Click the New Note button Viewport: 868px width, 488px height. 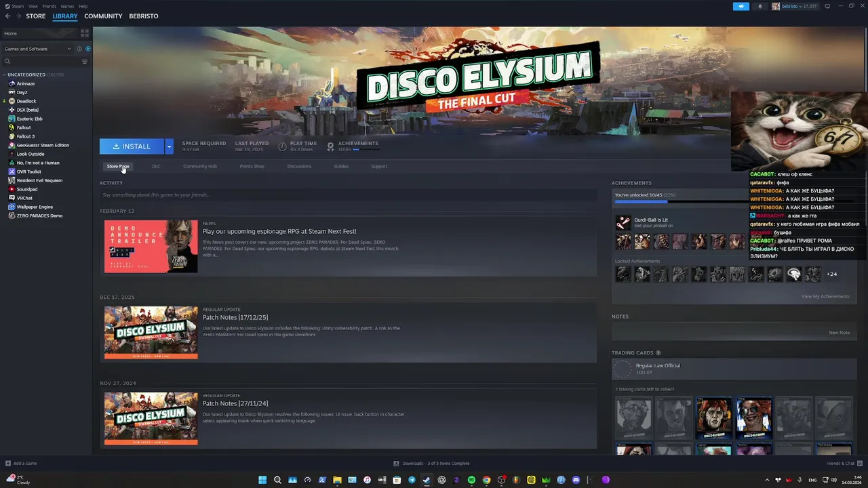839,333
